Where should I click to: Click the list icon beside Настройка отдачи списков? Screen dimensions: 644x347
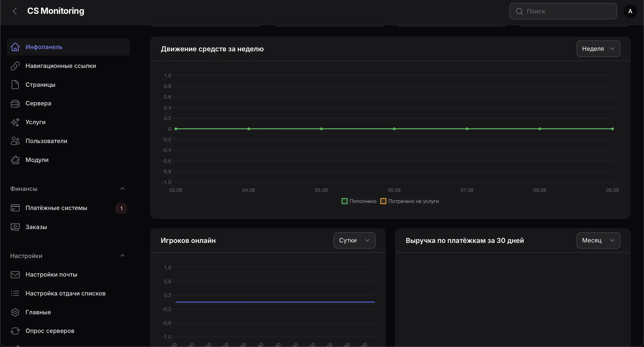click(x=15, y=293)
